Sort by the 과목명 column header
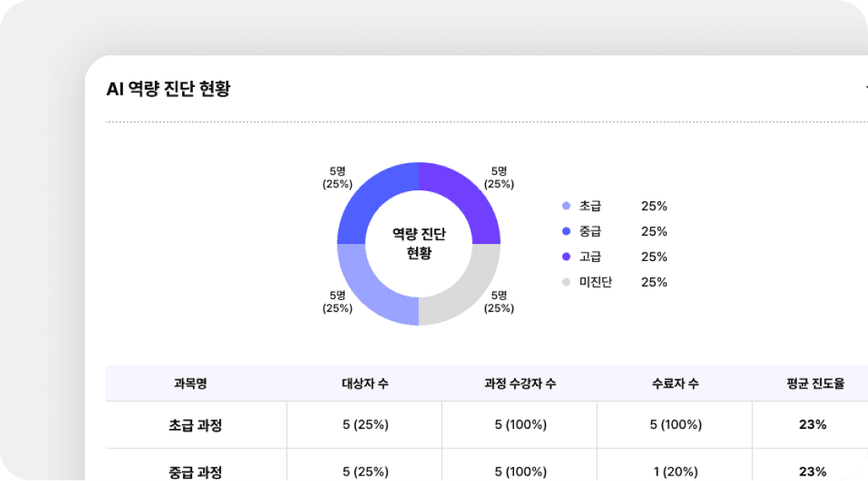 coord(191,384)
